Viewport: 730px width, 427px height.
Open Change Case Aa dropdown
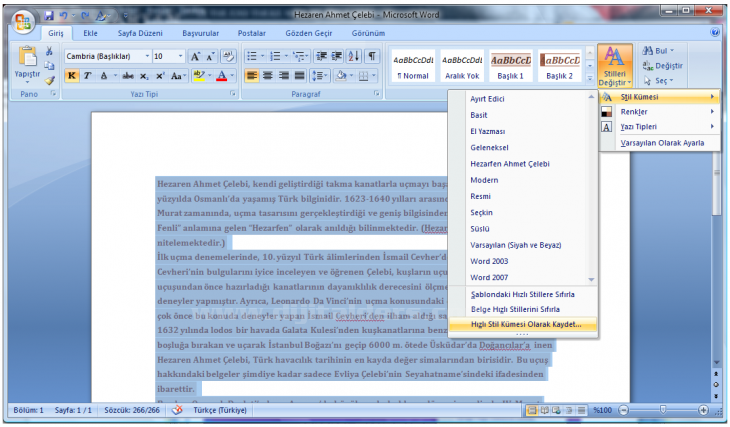point(178,75)
